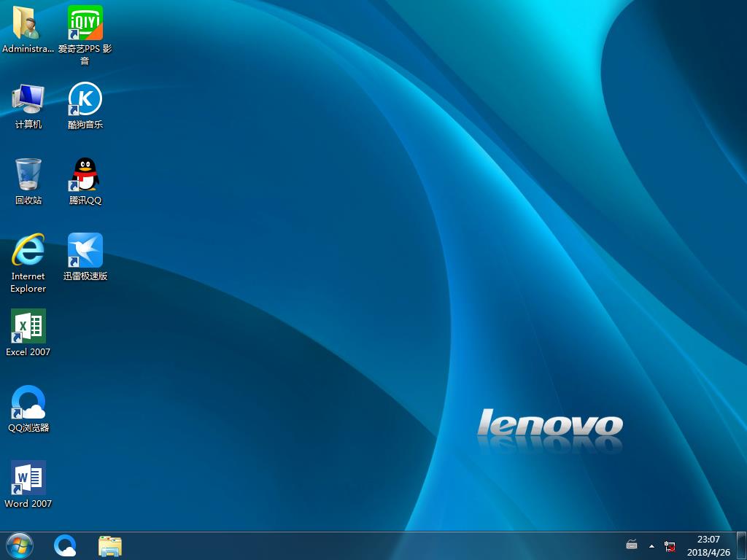
Task: Click the Show Desktop strip at taskbar end
Action: [742, 545]
